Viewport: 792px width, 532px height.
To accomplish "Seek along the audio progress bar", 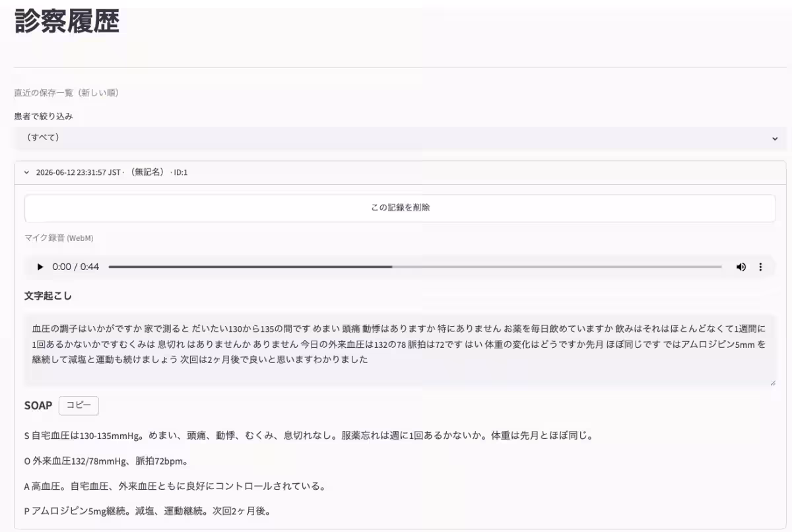I will coord(415,267).
